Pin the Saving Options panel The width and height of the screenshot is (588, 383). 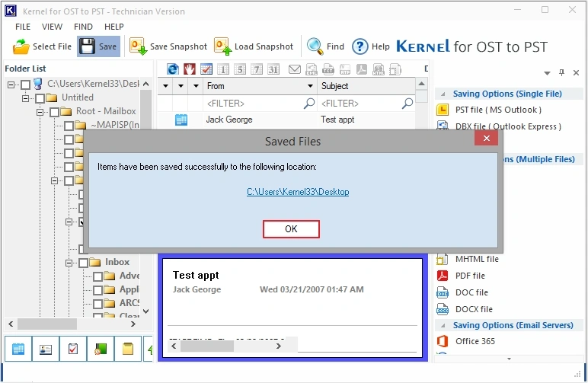(561, 72)
